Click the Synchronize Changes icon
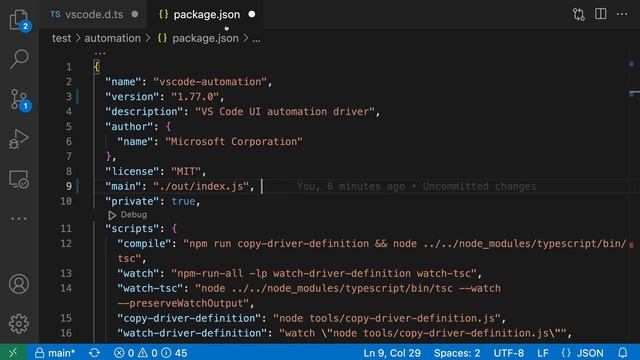Screen dimensions: 640x360 pyautogui.click(x=94, y=353)
